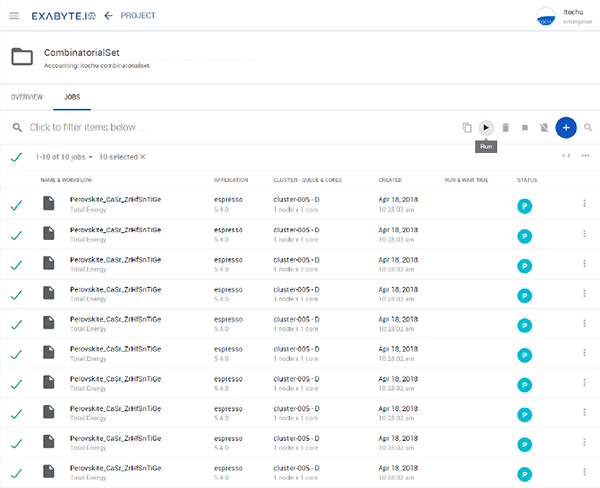Click the first job's file document icon

[49, 203]
